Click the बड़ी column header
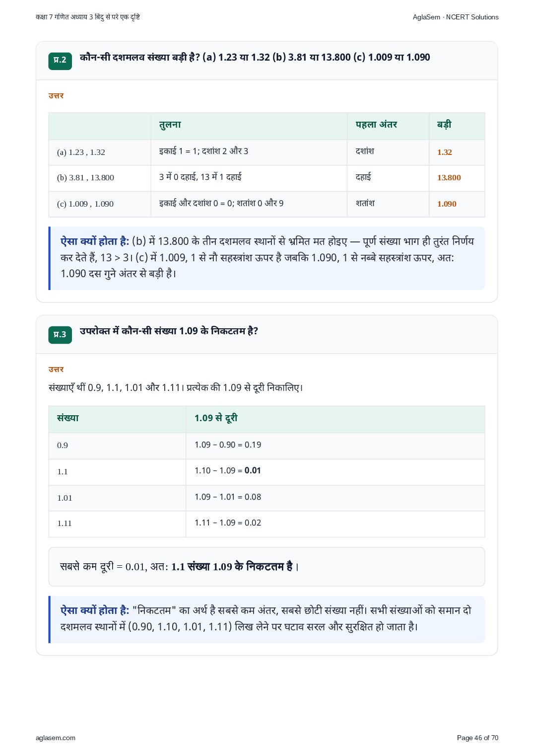Image resolution: width=534 pixels, height=756 pixels. coord(457,126)
